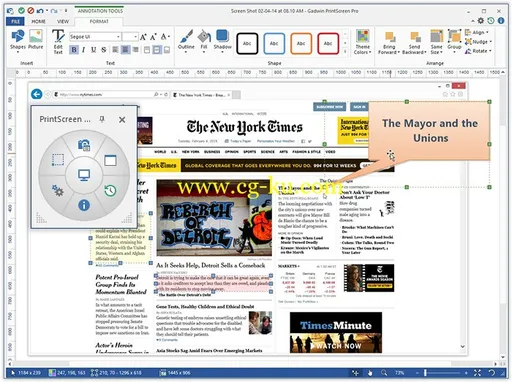
Task: Switch to the VIEW tab
Action: click(x=63, y=21)
